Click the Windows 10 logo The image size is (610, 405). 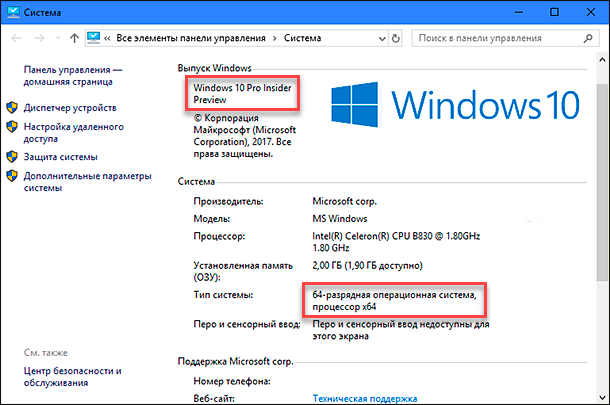(x=455, y=104)
